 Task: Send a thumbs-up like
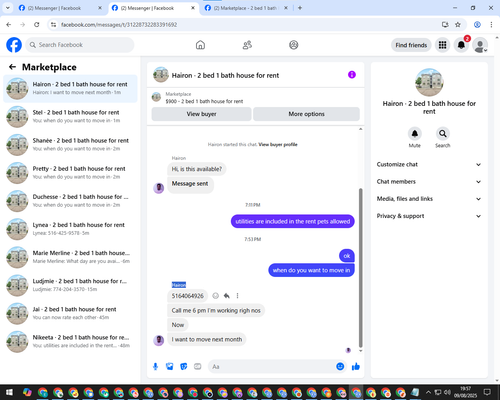pos(356,367)
